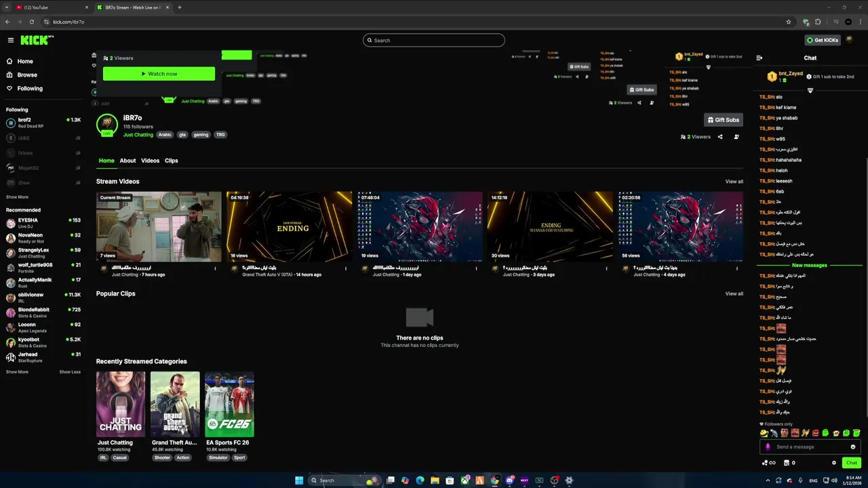Screen dimensions: 868x488
Task: Open chat settings gear
Action: [834, 463]
